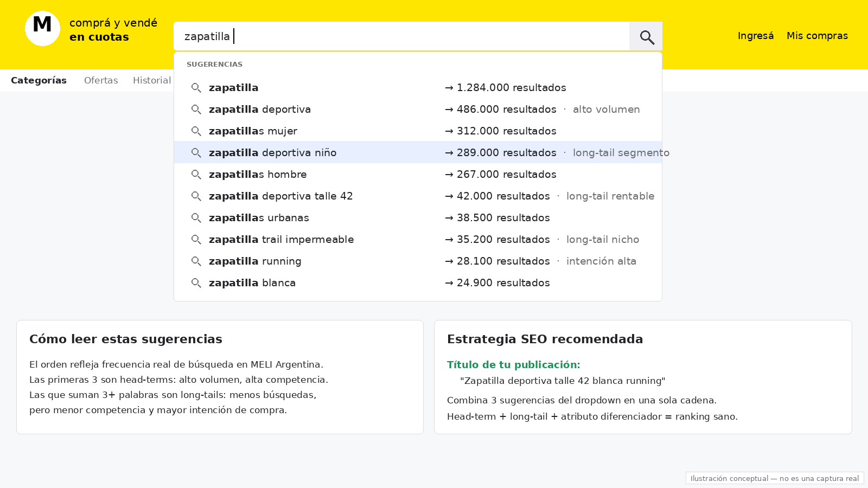The image size is (868, 488).
Task: Choose suggestion 'zapatillas mujer'
Action: coord(253,131)
